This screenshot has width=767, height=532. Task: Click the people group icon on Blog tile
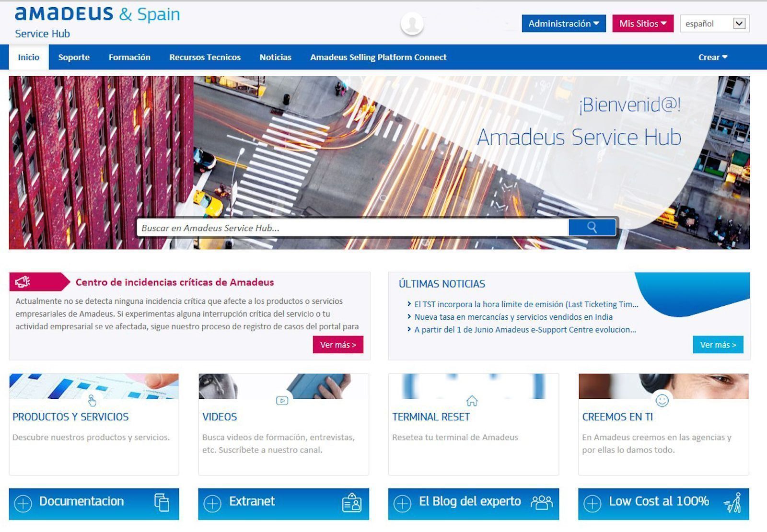pos(542,502)
